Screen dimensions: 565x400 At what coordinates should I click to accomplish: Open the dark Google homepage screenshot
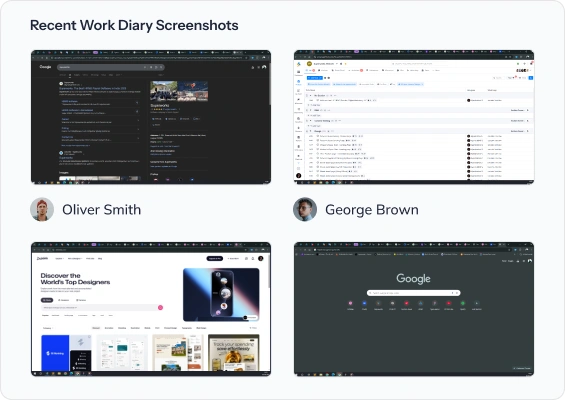[x=414, y=309]
